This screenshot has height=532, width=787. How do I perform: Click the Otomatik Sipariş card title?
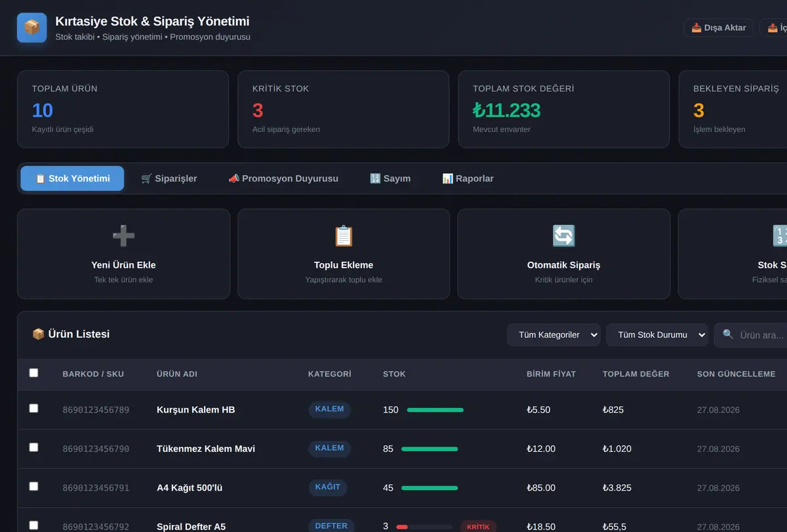pyautogui.click(x=563, y=265)
